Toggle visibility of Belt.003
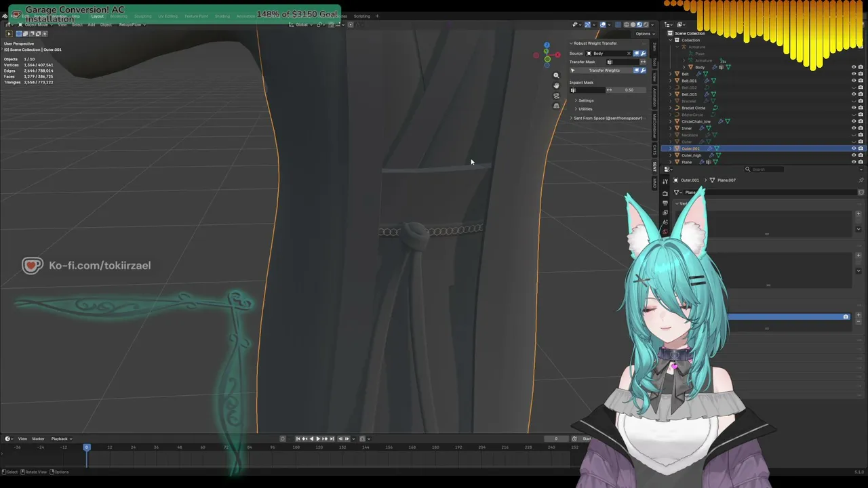The width and height of the screenshot is (868, 488). point(854,94)
